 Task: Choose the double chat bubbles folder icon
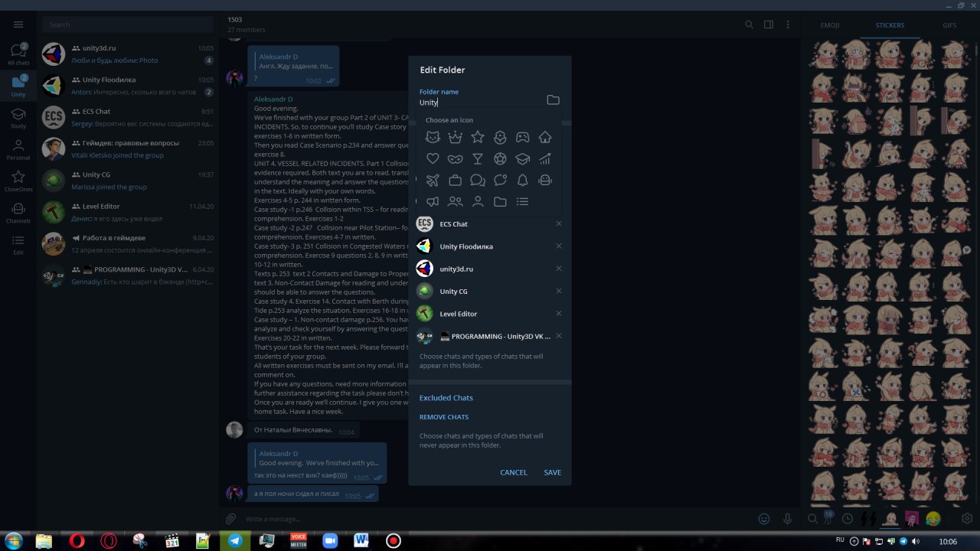click(478, 181)
